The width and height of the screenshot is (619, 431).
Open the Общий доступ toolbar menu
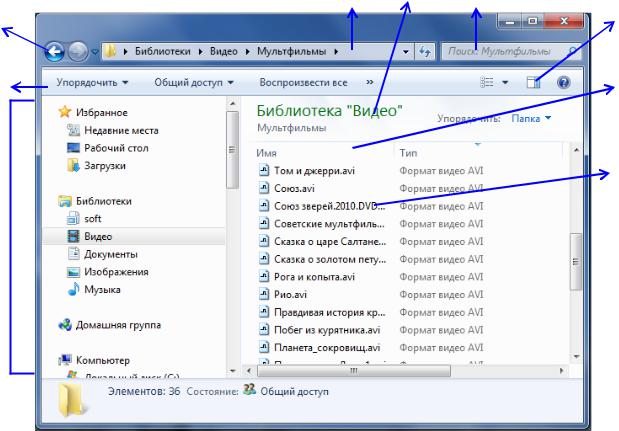[x=194, y=82]
